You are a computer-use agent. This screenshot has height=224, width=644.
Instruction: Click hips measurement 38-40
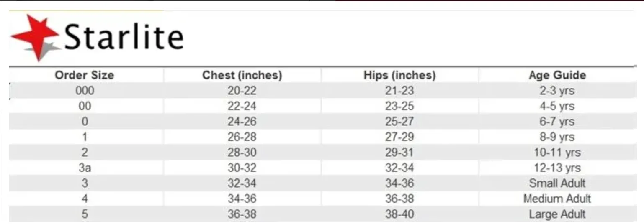399,214
